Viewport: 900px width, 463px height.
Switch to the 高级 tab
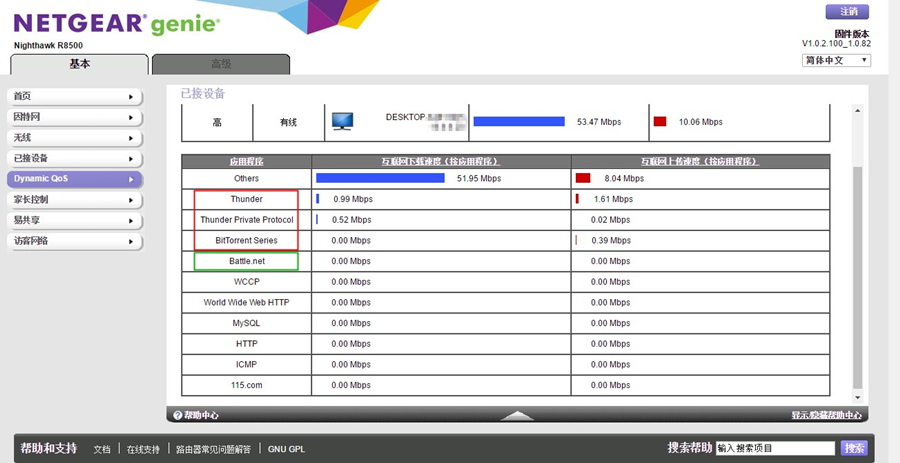[x=221, y=64]
